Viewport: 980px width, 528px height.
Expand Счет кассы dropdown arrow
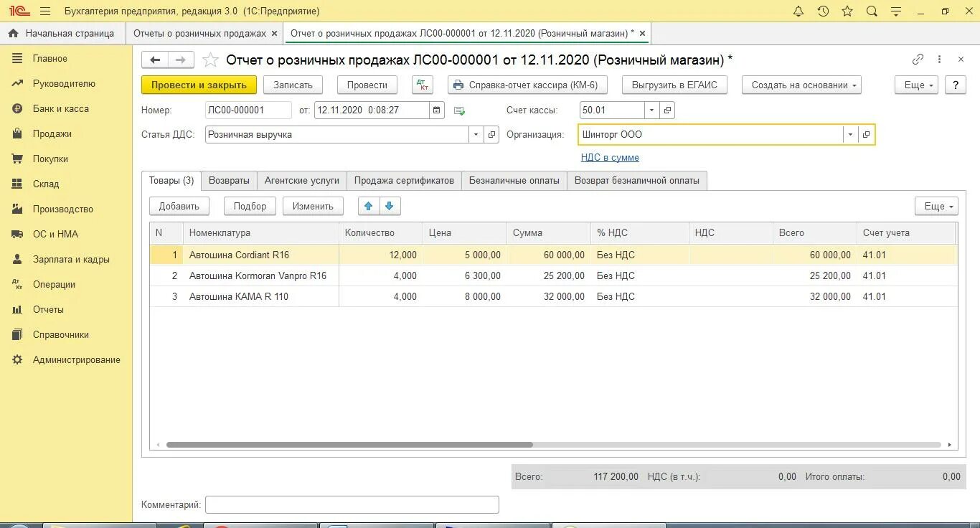pos(651,110)
